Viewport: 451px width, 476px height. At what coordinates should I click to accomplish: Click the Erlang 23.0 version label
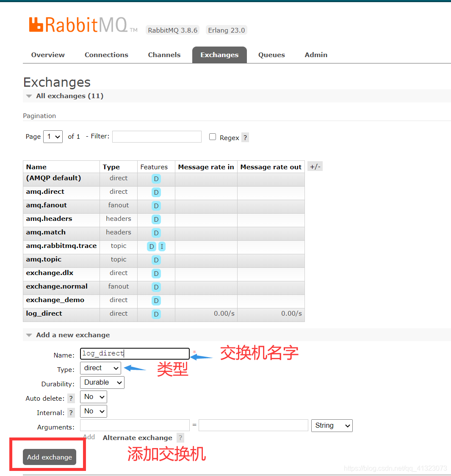(x=227, y=30)
